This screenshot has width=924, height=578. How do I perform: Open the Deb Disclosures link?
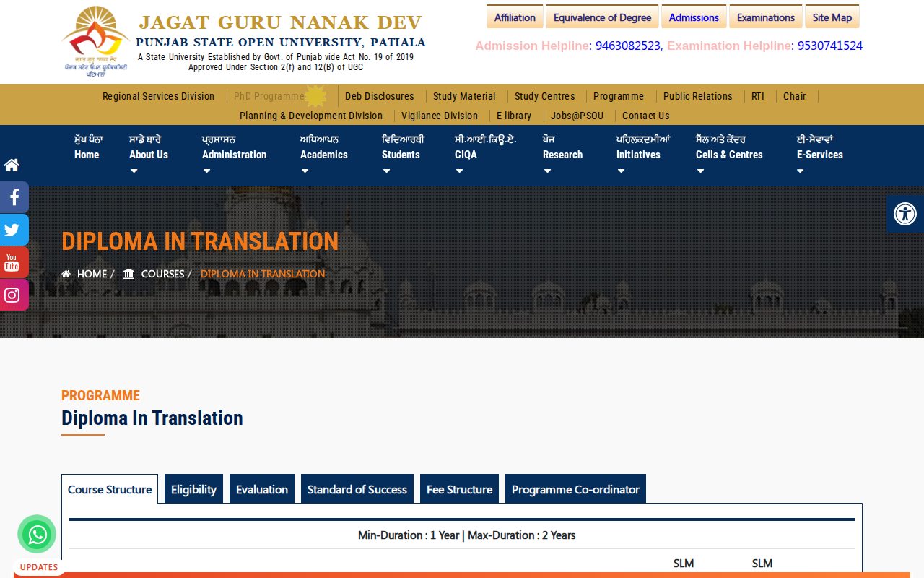[x=380, y=96]
